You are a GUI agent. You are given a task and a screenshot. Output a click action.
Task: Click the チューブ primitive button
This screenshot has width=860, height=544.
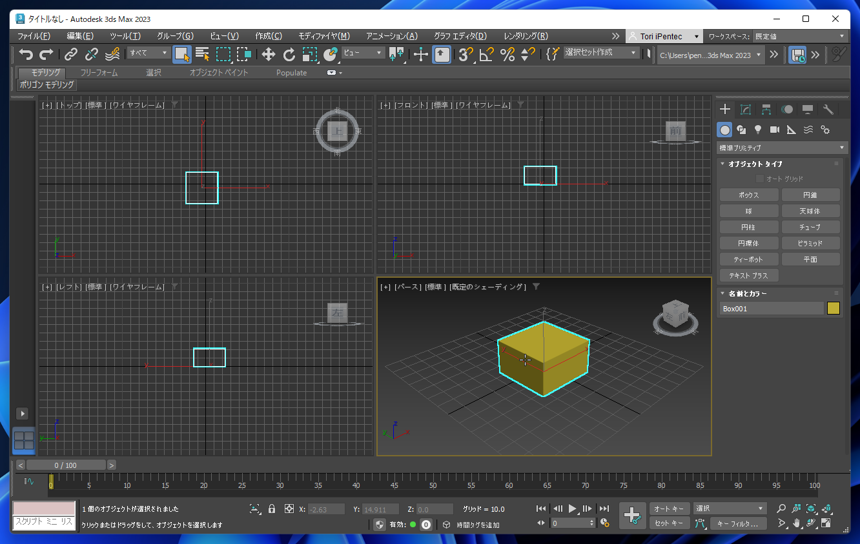pyautogui.click(x=810, y=227)
